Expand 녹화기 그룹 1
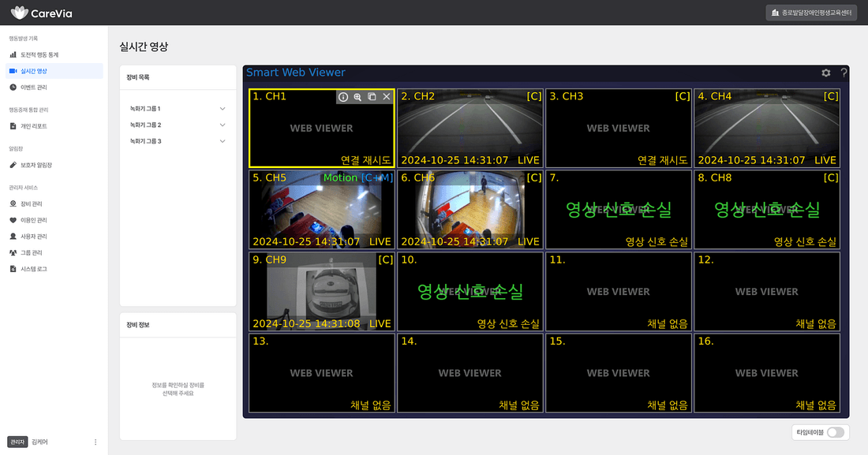 click(178, 109)
